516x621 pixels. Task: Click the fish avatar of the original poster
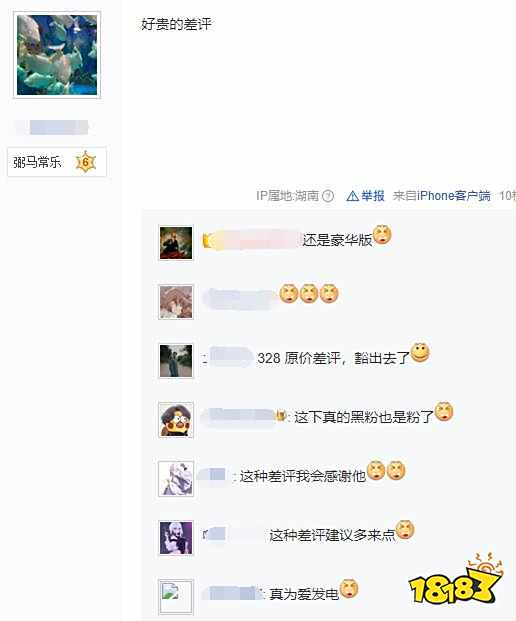pos(57,55)
